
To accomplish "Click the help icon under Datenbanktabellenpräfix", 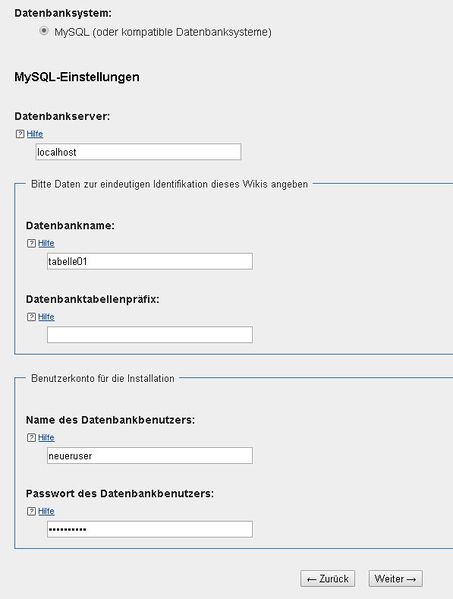I will (31, 317).
